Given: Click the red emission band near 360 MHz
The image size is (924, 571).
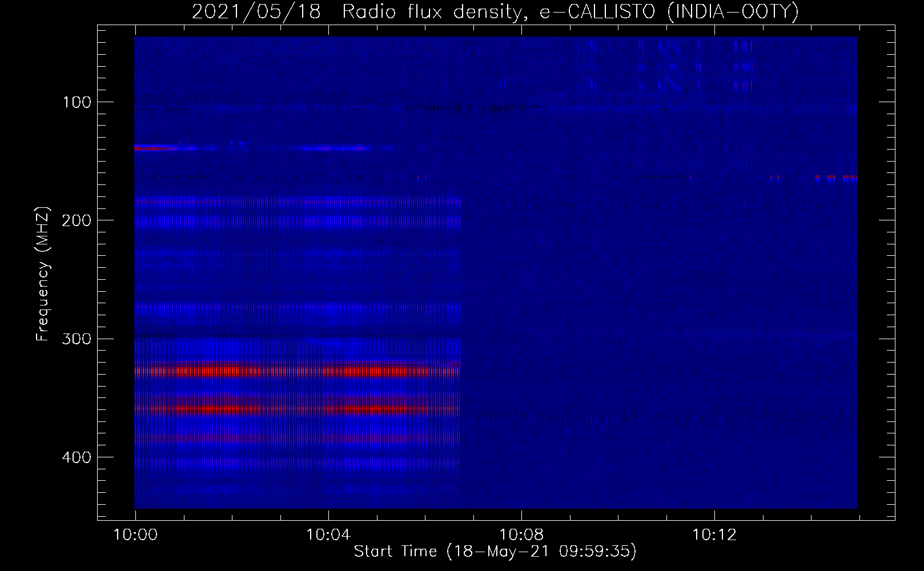Looking at the screenshot, I should coord(298,409).
